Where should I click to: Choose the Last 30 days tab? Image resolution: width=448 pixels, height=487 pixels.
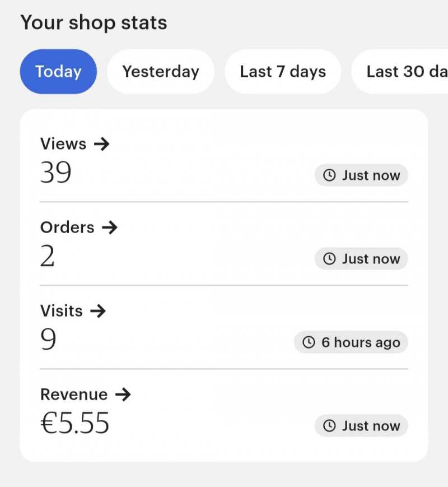[405, 72]
